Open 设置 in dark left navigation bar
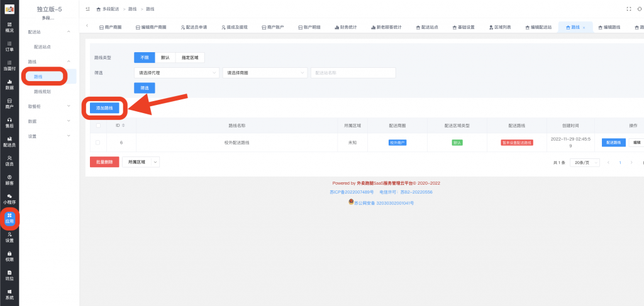 coord(9,238)
